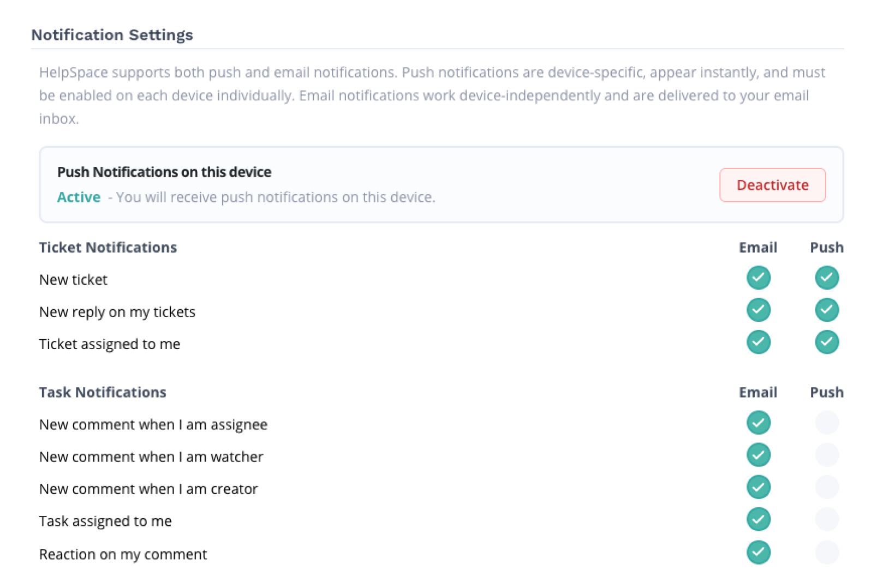Viewport: 883px width, 588px height.
Task: Uncheck push for Ticket assigned to me
Action: pyautogui.click(x=827, y=342)
